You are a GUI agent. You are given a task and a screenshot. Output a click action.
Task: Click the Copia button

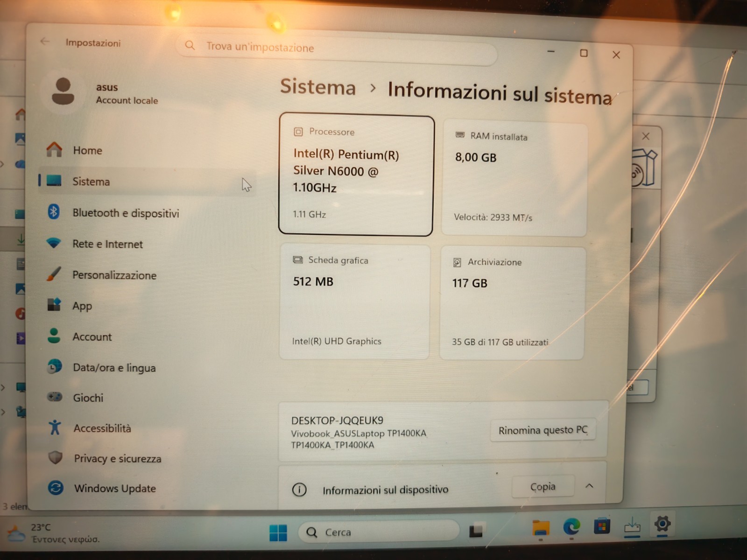543,487
